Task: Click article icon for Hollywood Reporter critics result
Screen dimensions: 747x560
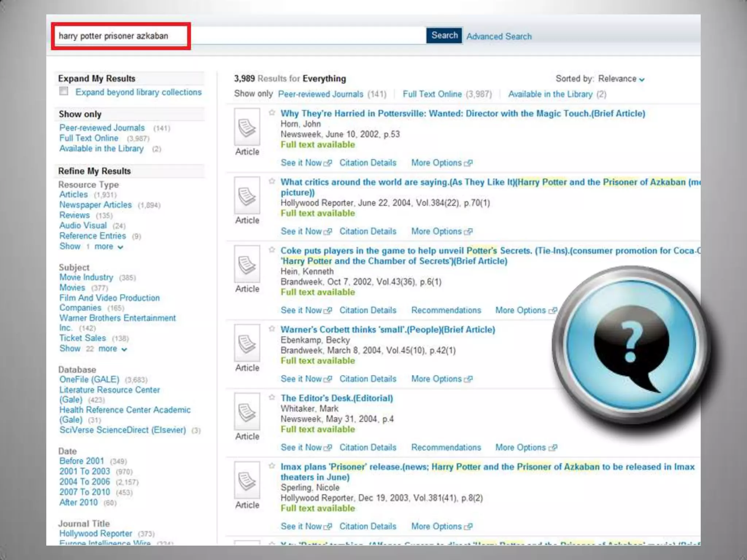Action: click(x=247, y=196)
